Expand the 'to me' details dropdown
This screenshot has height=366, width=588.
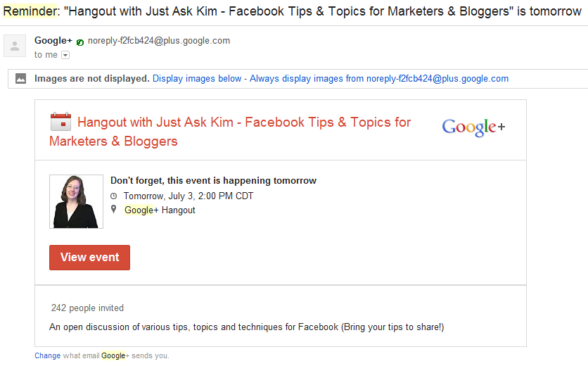pos(65,55)
